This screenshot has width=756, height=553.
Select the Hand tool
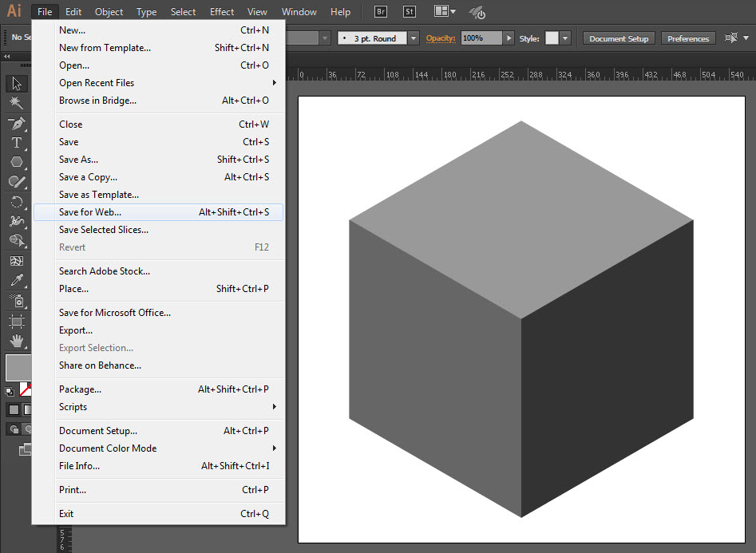[x=16, y=341]
